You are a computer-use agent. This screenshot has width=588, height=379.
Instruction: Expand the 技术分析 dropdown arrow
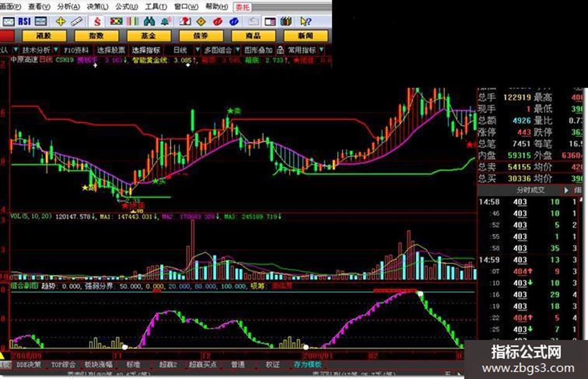tap(56, 50)
